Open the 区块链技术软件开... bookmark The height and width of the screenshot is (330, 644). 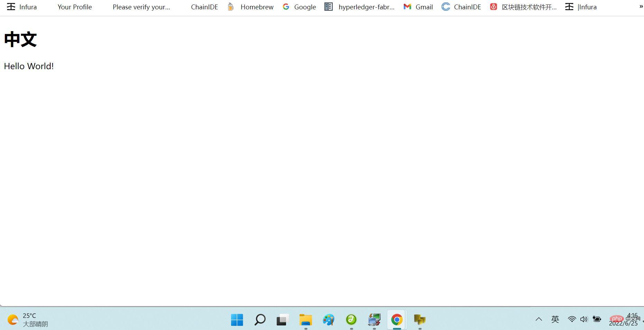[x=523, y=7]
